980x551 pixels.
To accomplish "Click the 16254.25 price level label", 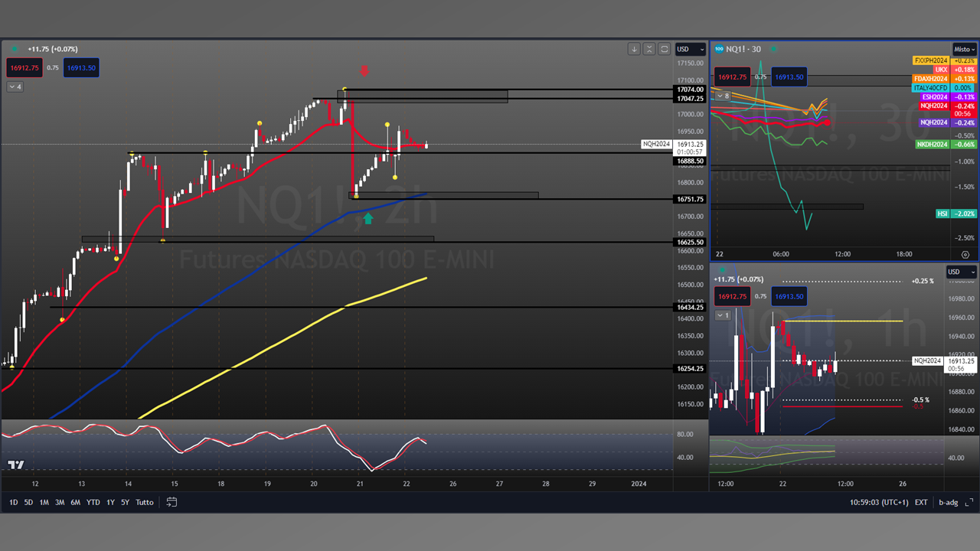I will 691,368.
